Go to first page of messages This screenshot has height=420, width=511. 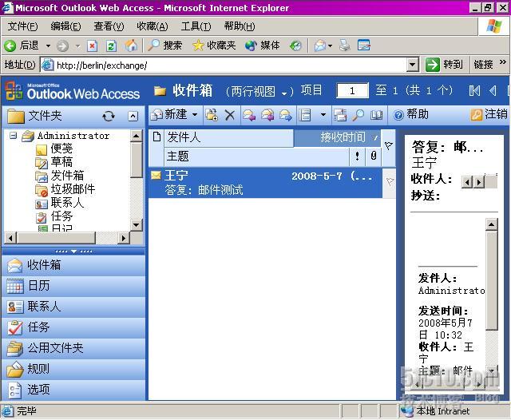(474, 91)
